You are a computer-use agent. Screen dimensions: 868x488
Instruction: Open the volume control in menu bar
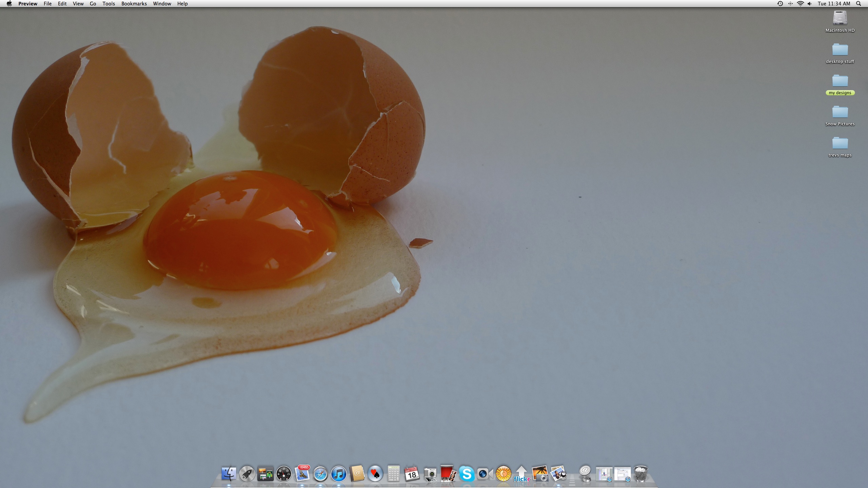tap(810, 4)
